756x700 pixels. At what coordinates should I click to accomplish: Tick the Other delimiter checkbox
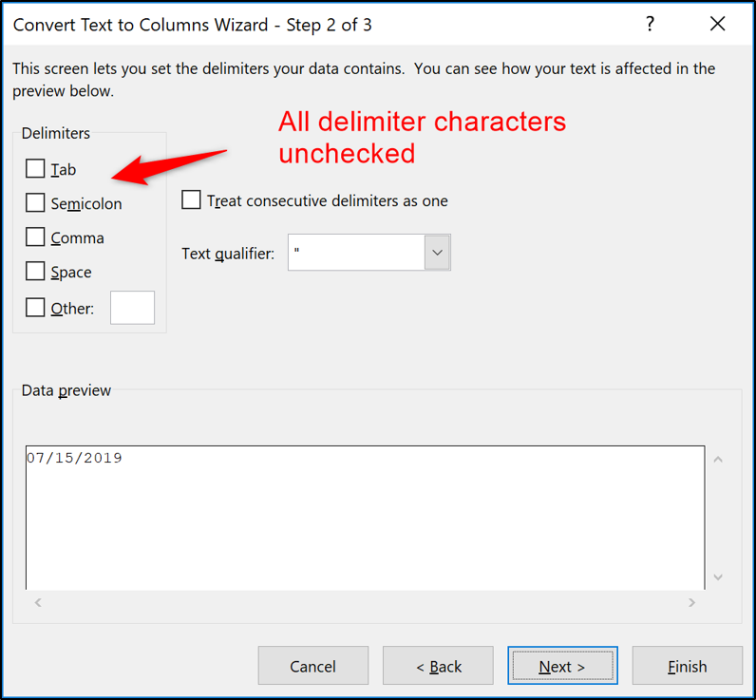[x=35, y=308]
